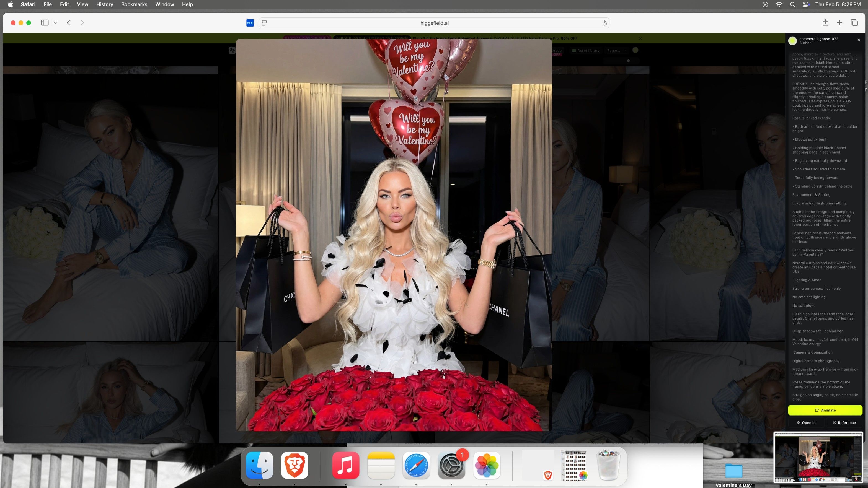The height and width of the screenshot is (488, 868).
Task: Click the page reload icon
Action: [604, 23]
